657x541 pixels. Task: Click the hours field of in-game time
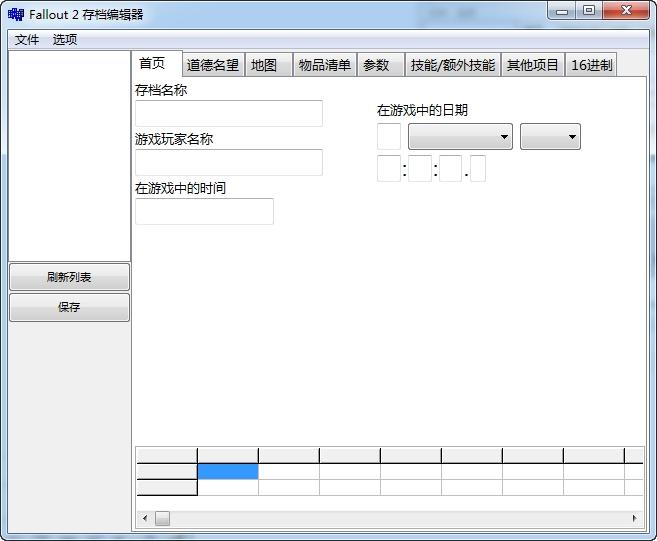389,168
